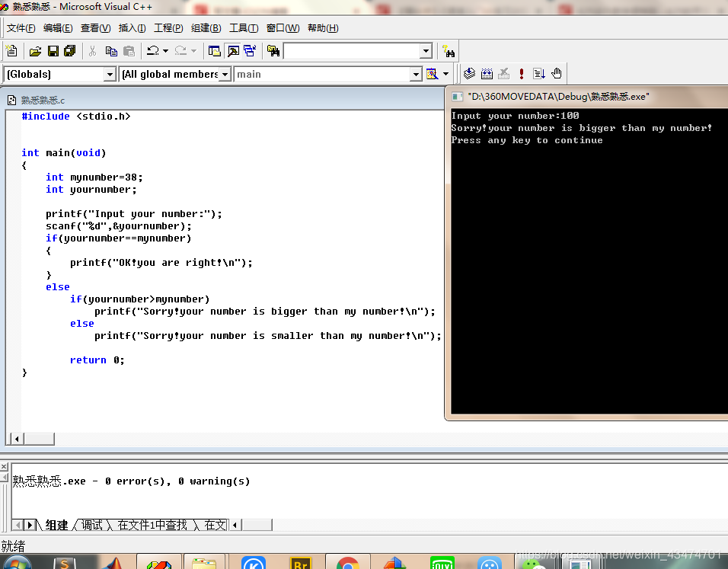728x569 pixels.
Task: Launch Chrome from the Windows taskbar
Action: pyautogui.click(x=349, y=564)
